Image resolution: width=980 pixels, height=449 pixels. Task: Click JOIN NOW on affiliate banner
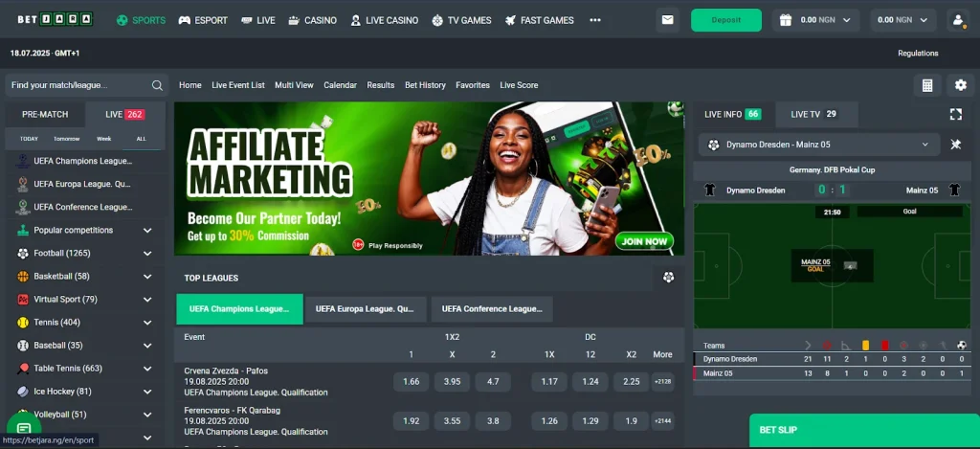644,241
